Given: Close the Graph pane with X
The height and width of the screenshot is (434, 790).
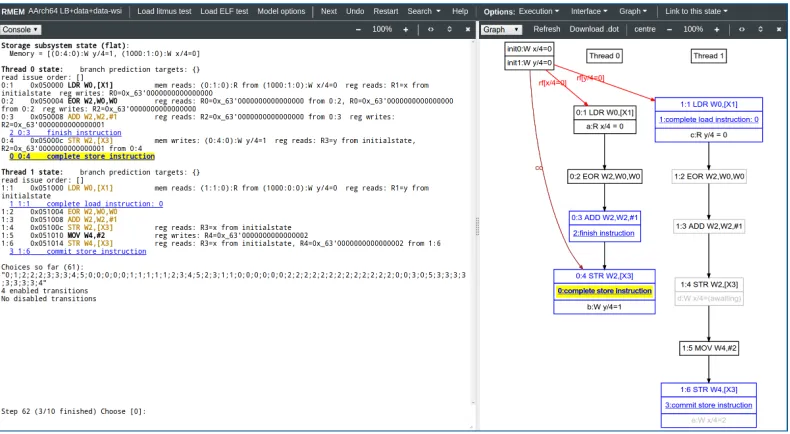Looking at the screenshot, I should (778, 30).
